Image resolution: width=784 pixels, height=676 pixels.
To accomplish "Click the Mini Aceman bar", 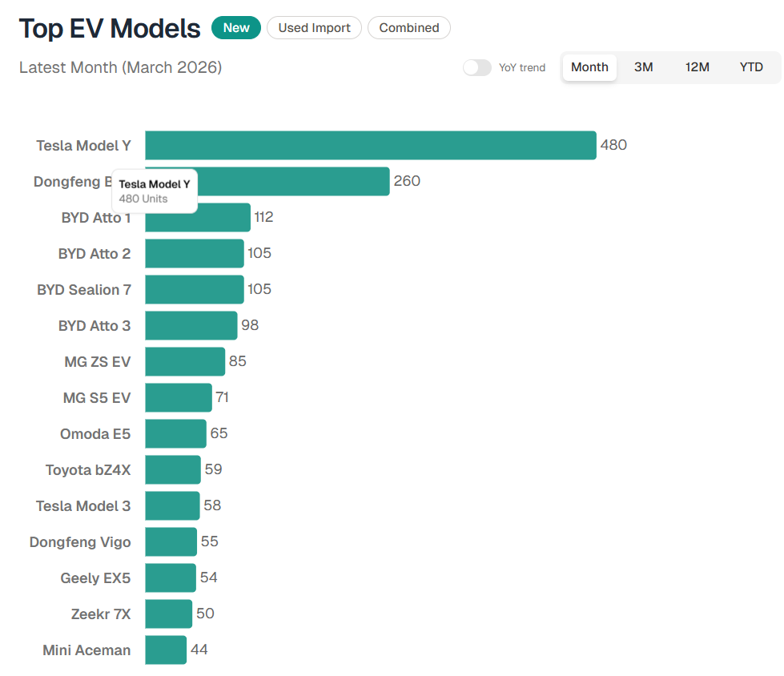I will click(x=166, y=650).
